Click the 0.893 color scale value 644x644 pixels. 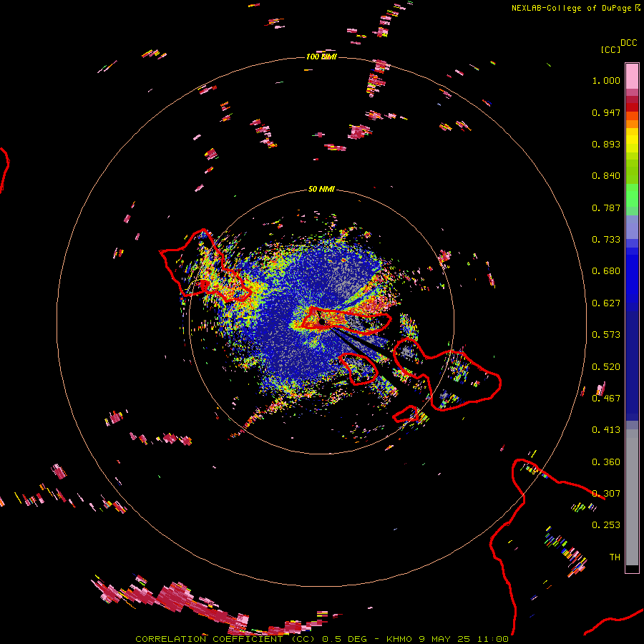606,144
